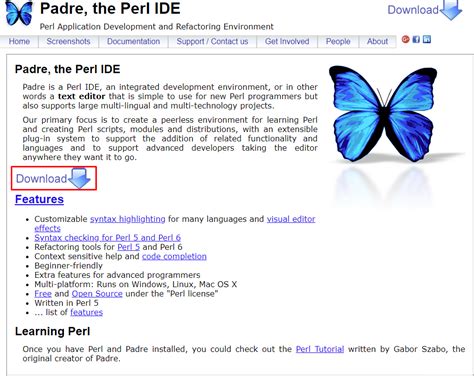474x376 pixels.
Task: Open Syntax checking for Perl 5 and Perl 6
Action: pos(107,238)
